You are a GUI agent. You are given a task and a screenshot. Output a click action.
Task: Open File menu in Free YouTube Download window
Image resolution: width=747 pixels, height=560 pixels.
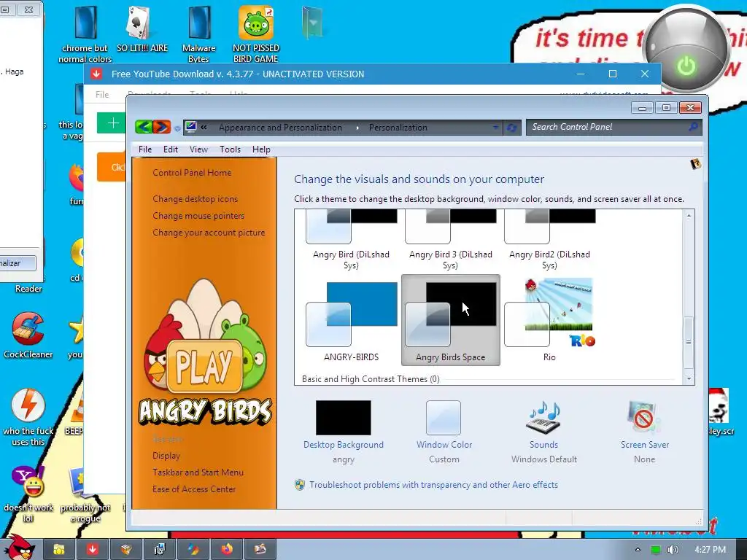[102, 94]
